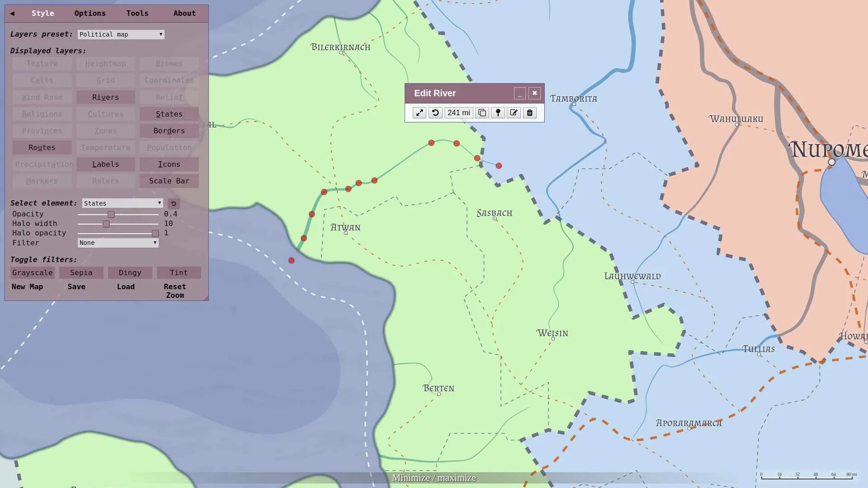Toggle the Rivers layer on
Image resolution: width=868 pixels, height=488 pixels.
105,97
